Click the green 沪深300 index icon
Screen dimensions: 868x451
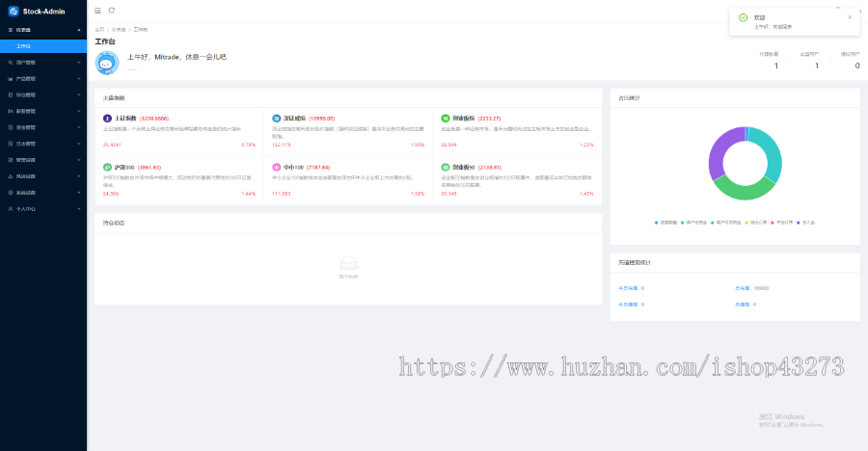107,167
